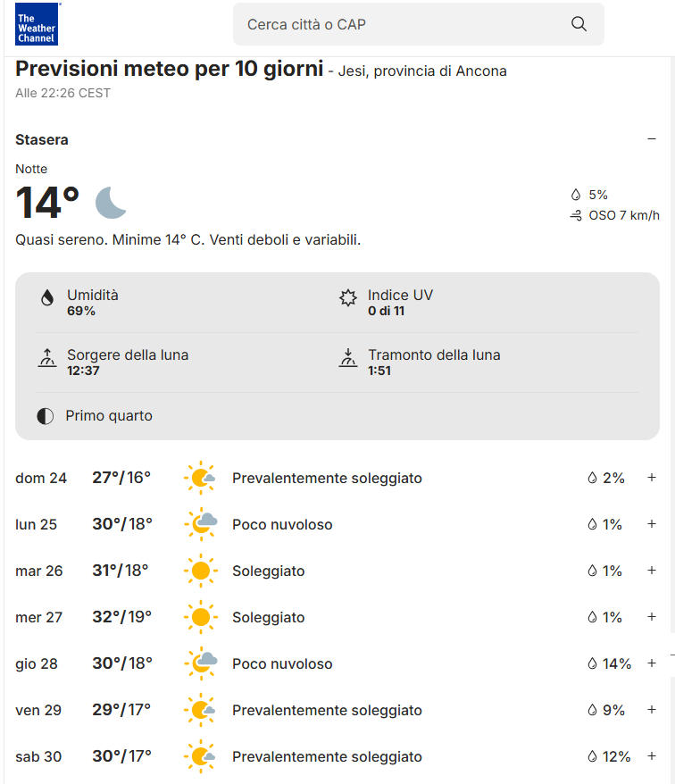Click the moonset icon
This screenshot has height=784, width=675.
point(348,358)
